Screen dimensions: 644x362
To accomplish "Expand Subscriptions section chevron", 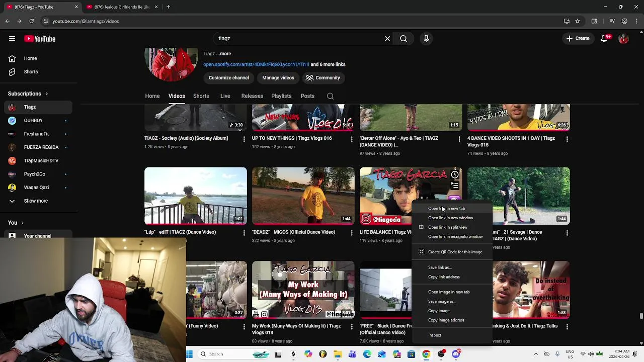I will point(47,94).
